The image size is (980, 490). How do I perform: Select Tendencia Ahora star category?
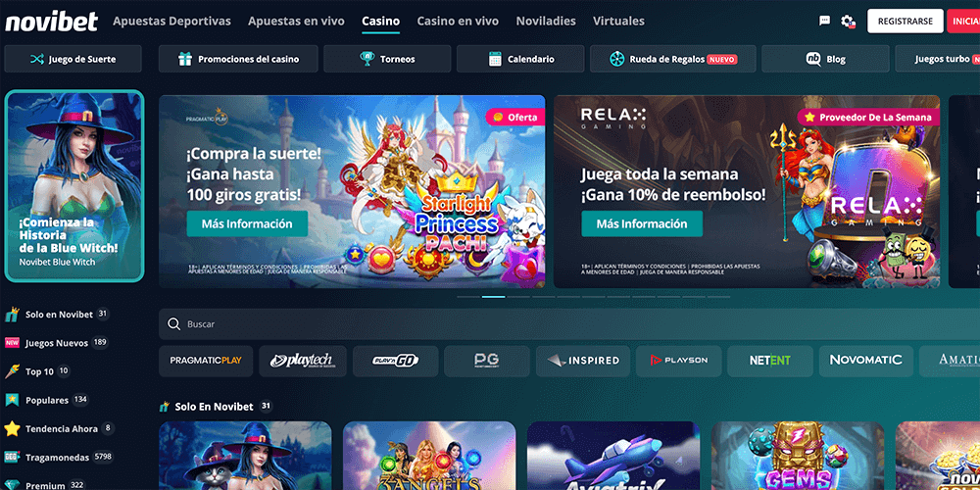(x=60, y=429)
